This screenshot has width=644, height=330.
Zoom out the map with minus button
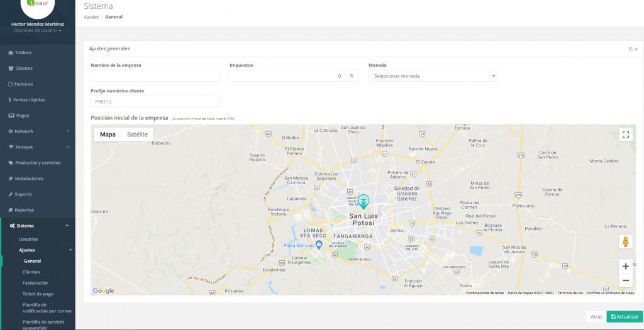[x=626, y=280]
